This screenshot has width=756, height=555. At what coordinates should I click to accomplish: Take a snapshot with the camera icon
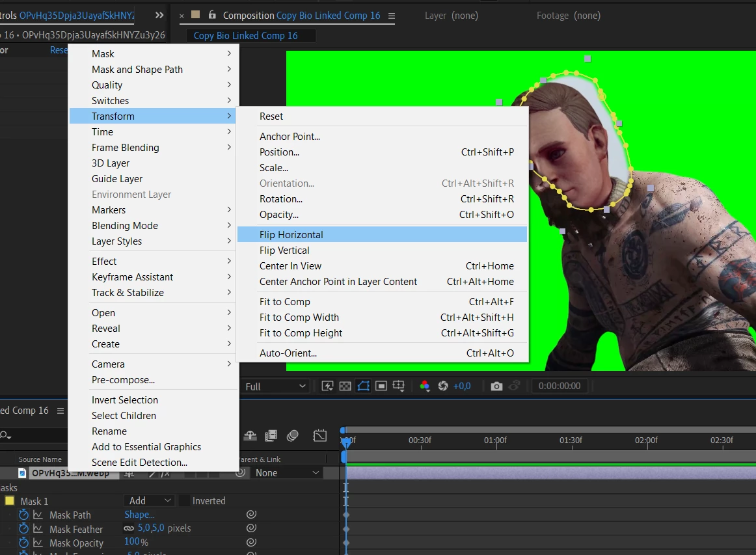pyautogui.click(x=496, y=386)
